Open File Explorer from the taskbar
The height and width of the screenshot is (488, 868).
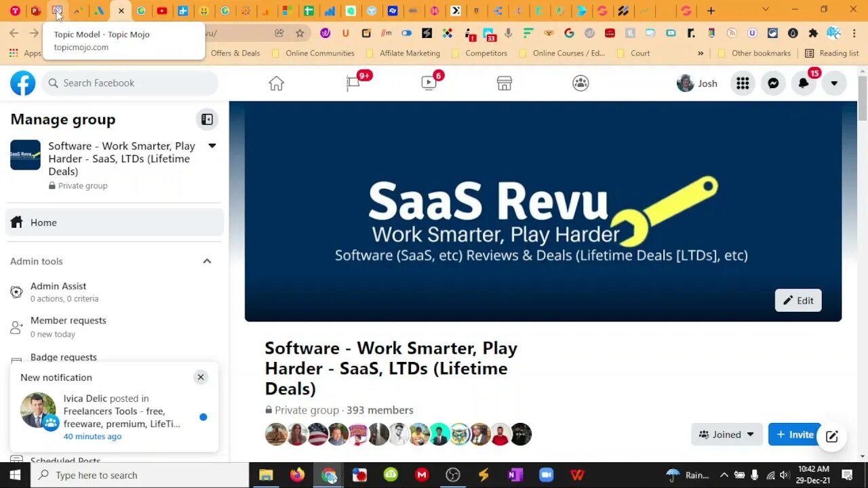click(266, 475)
